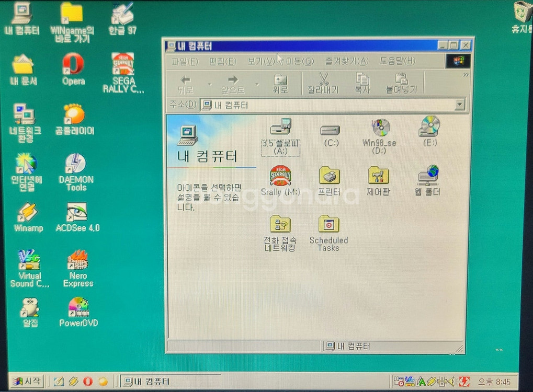The image size is (533, 392).
Task: Click the clock showing 오후 8:45
Action: pyautogui.click(x=494, y=382)
